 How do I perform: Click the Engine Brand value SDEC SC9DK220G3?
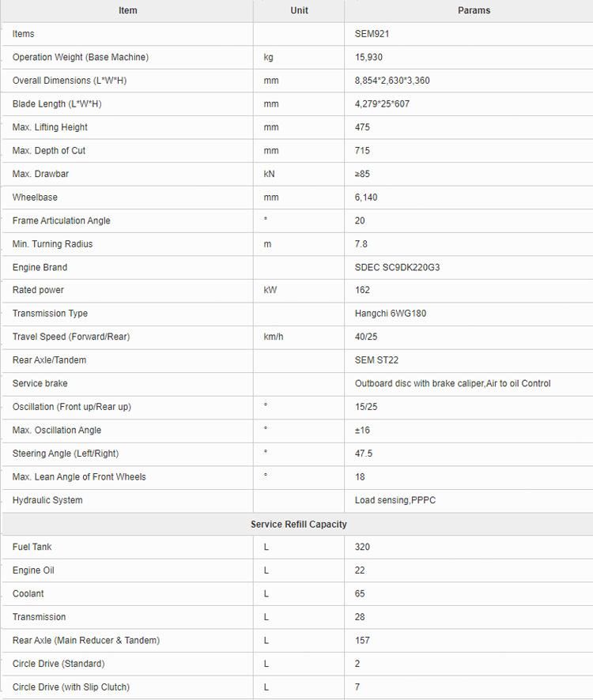pos(397,267)
